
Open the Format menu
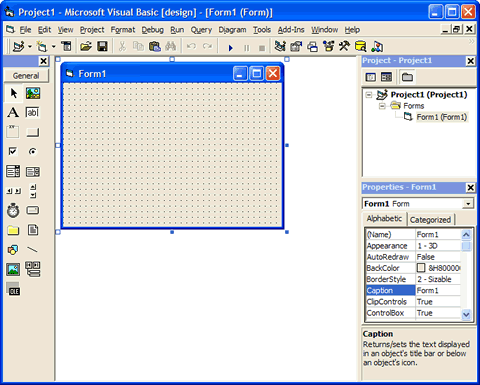(x=123, y=30)
